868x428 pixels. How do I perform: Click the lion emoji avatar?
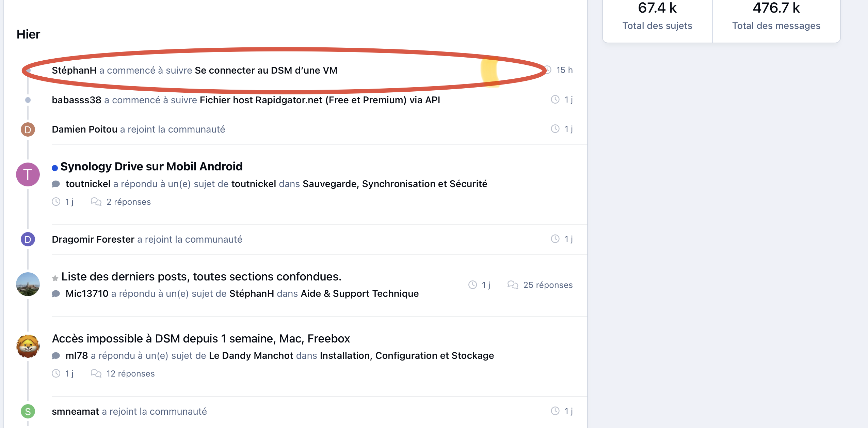[28, 346]
